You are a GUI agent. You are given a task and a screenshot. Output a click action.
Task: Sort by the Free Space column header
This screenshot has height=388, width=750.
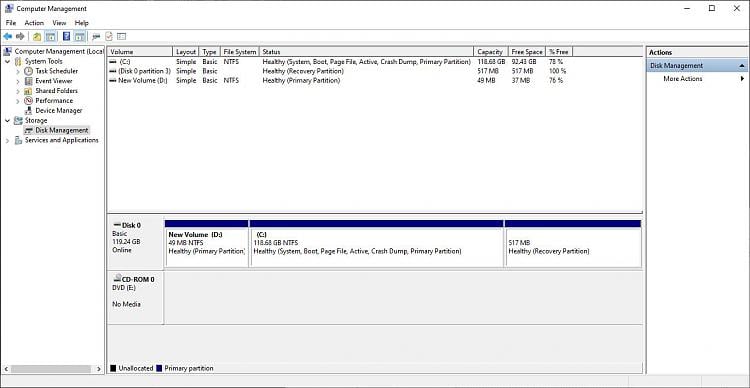point(527,52)
